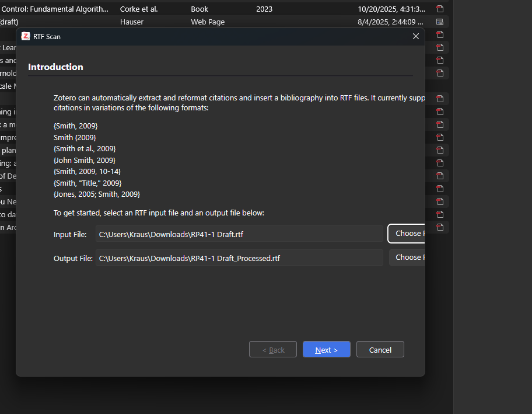Click the PDF icon in the row showing 'to da'
The image size is (532, 414).
440,215
